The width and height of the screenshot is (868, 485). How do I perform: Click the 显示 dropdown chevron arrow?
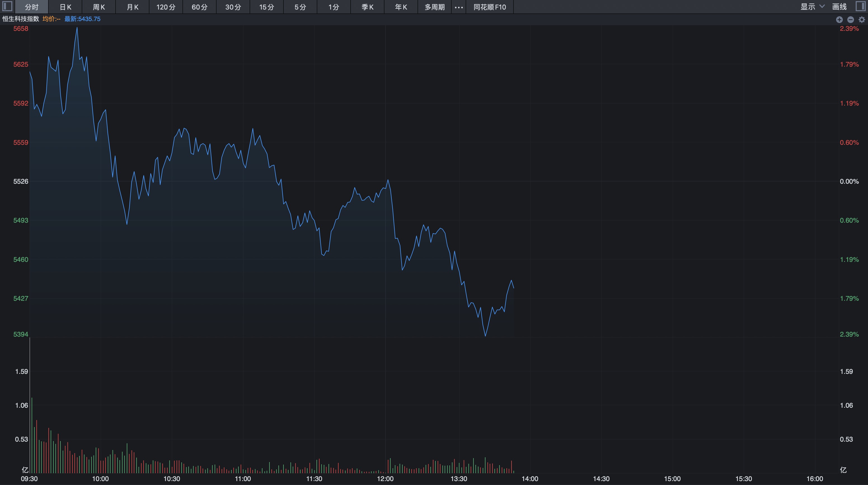click(x=822, y=6)
